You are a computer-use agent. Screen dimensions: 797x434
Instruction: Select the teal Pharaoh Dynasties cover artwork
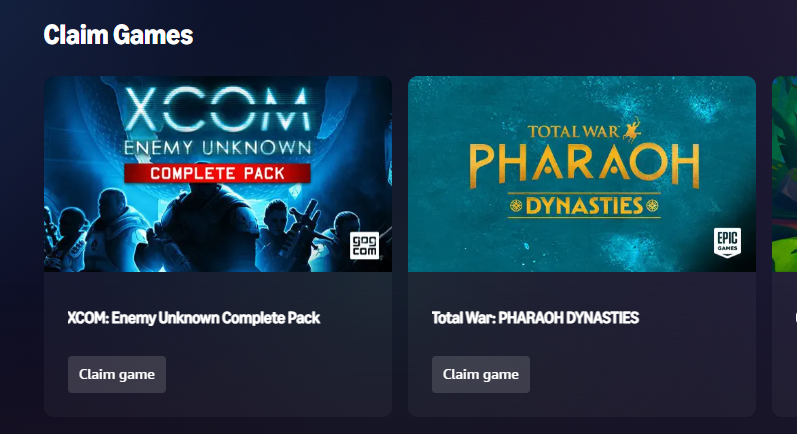click(582, 174)
